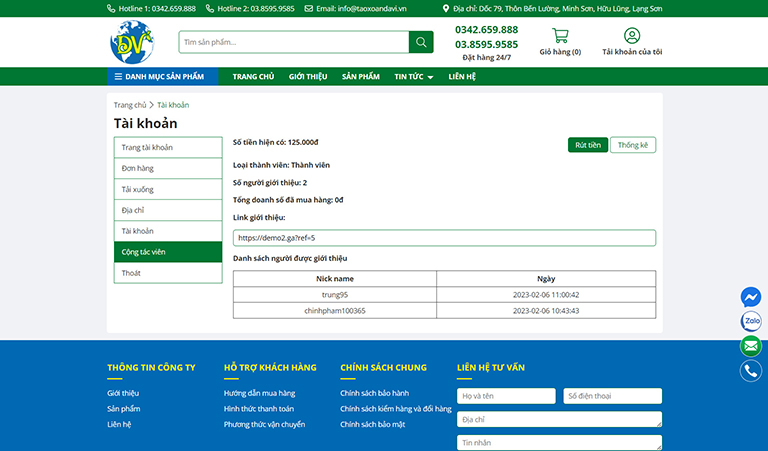
Task: Open footer Sản phẩm link
Action: pyautogui.click(x=123, y=409)
